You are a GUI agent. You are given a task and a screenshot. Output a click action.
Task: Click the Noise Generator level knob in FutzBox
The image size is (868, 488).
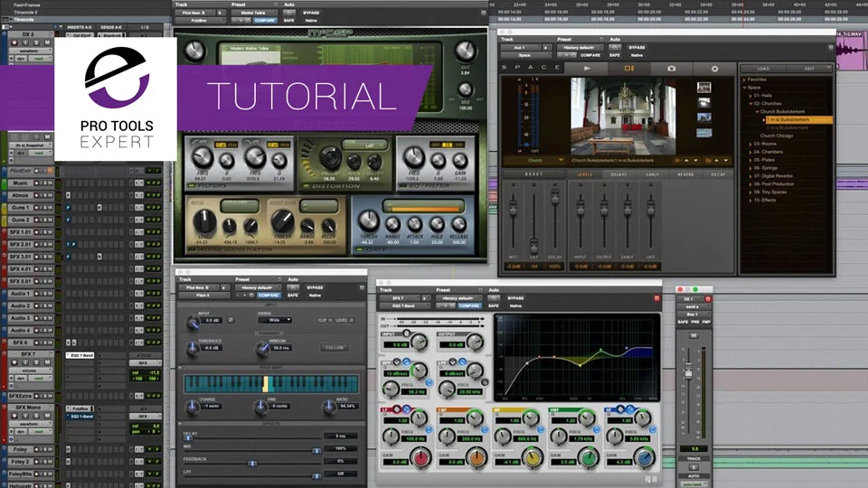tap(204, 221)
